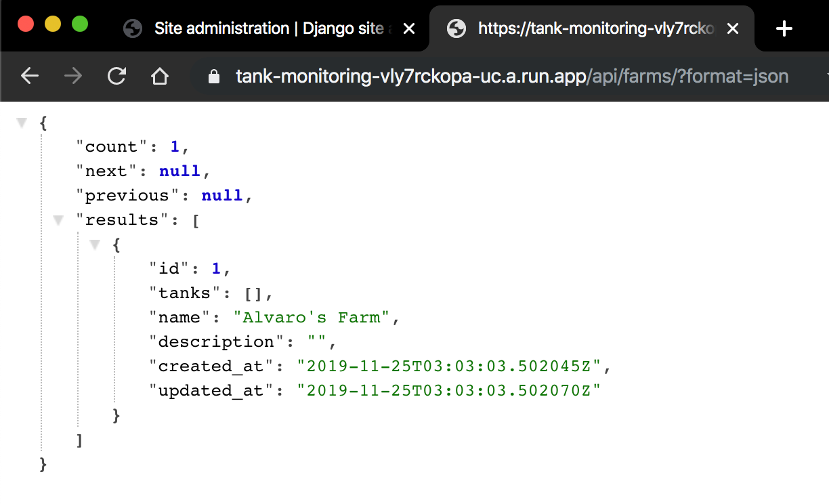The width and height of the screenshot is (829, 504).
Task: Click the back navigation arrow
Action: [30, 76]
